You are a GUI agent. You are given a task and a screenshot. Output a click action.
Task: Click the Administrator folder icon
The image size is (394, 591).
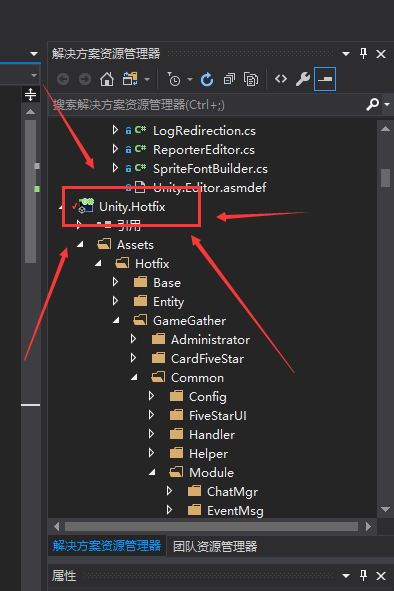[x=158, y=338]
